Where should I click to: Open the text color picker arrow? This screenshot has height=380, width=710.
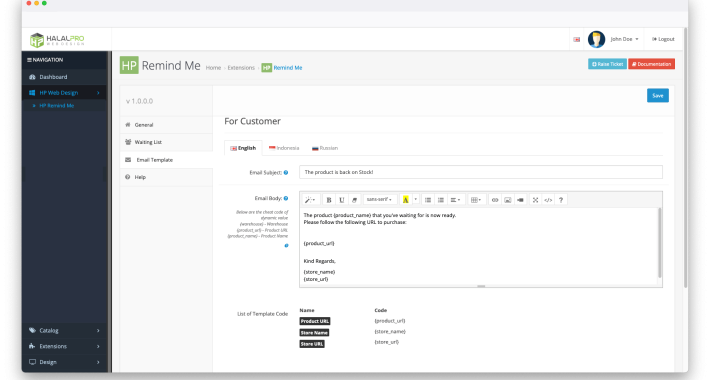[x=416, y=200]
